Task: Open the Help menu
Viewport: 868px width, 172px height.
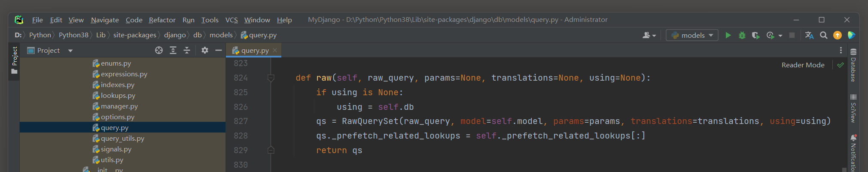Action: (284, 20)
